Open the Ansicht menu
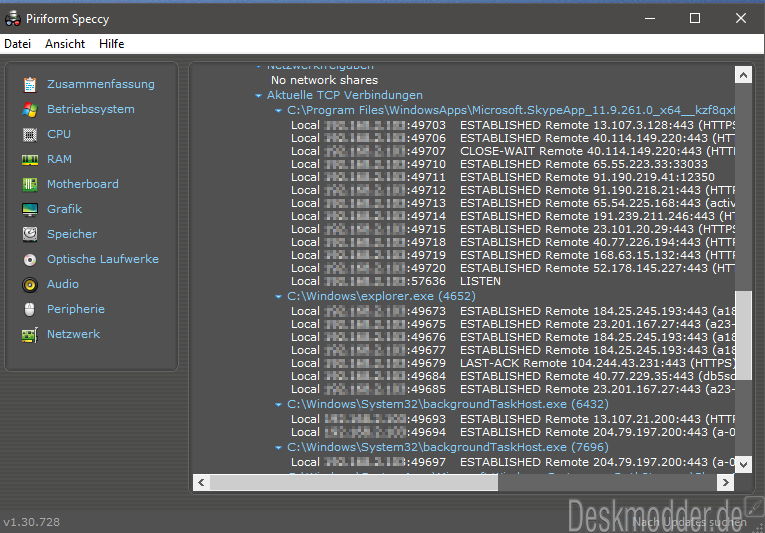The width and height of the screenshot is (765, 533). pos(65,44)
